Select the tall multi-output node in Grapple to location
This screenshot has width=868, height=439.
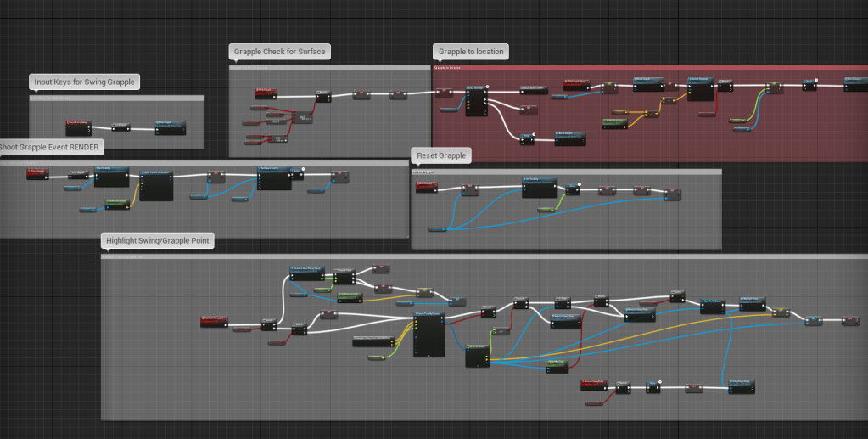click(475, 101)
